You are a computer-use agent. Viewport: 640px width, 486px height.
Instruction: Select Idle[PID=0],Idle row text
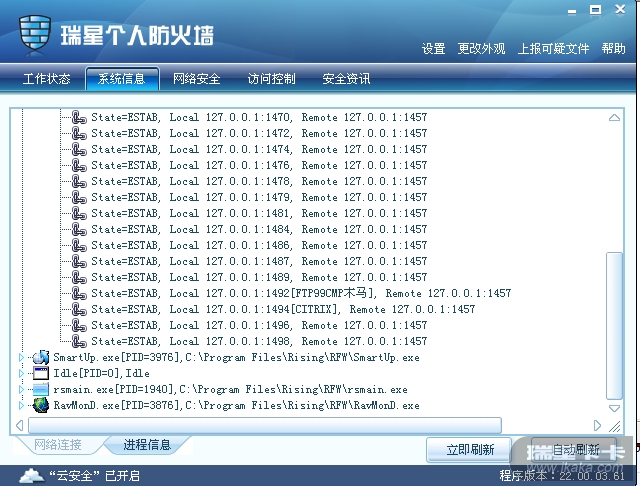[x=101, y=373]
